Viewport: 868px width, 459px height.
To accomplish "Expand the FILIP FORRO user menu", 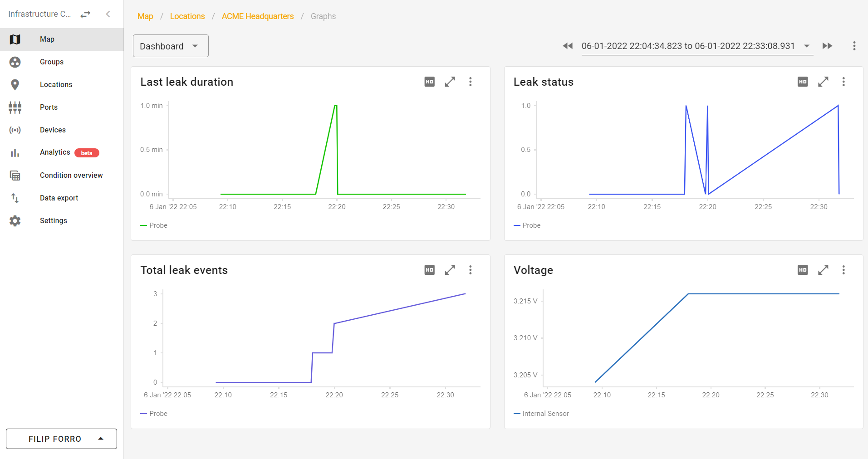I will tap(61, 439).
